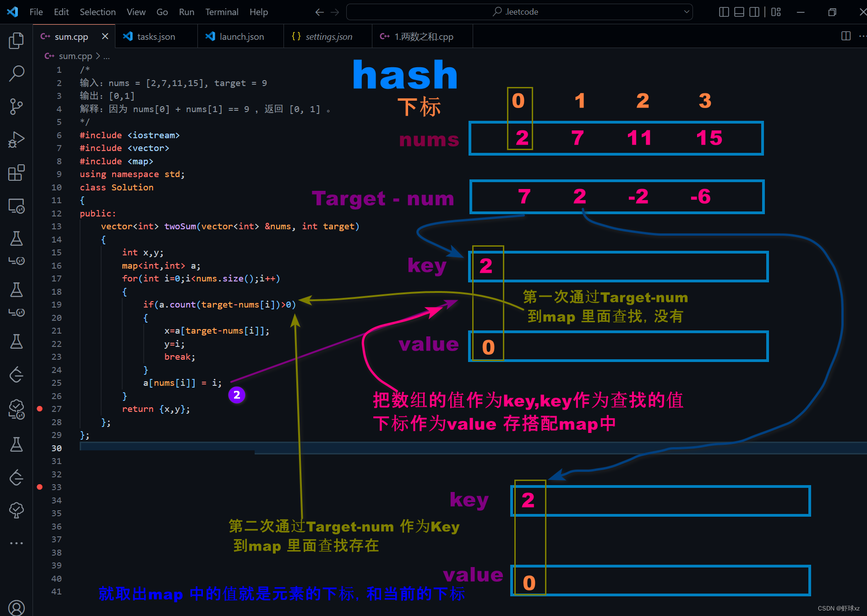The image size is (867, 616).
Task: Click 'a[nums[i]] = i;' line
Action: coord(182,383)
